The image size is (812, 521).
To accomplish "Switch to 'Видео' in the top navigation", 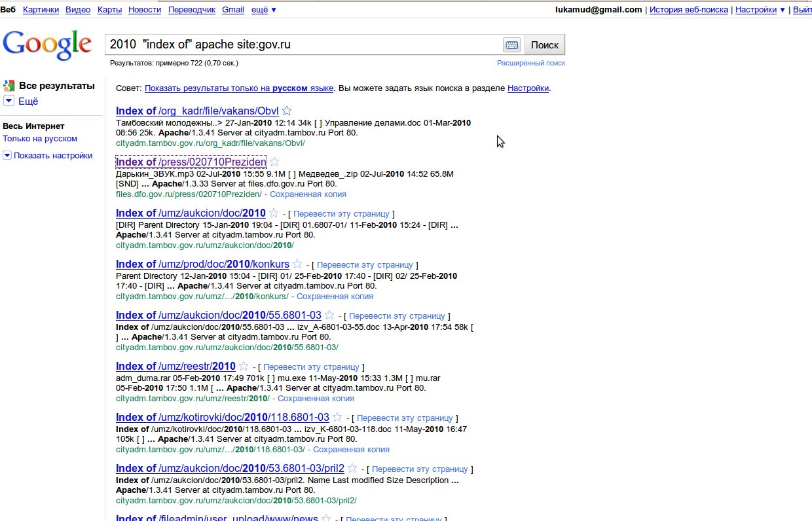I will [x=78, y=10].
